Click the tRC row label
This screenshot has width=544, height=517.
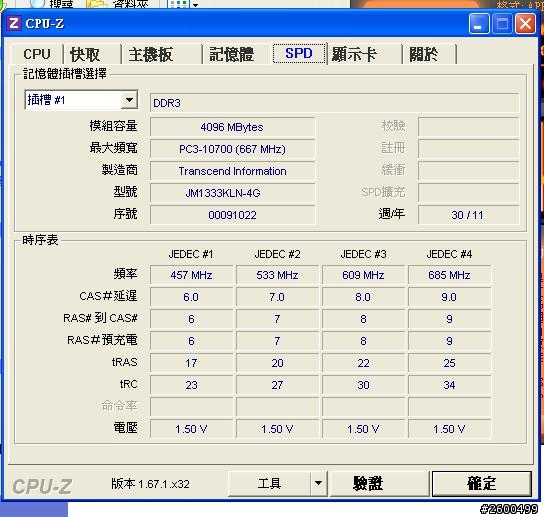(x=128, y=384)
